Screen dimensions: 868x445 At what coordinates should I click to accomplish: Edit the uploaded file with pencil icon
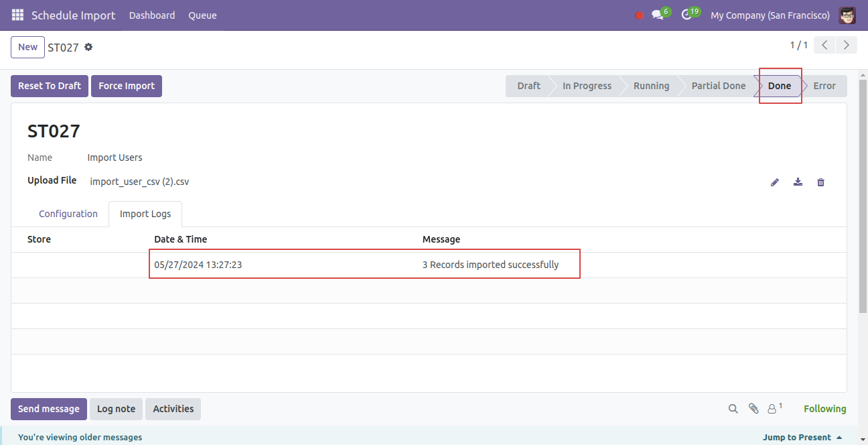click(x=775, y=182)
